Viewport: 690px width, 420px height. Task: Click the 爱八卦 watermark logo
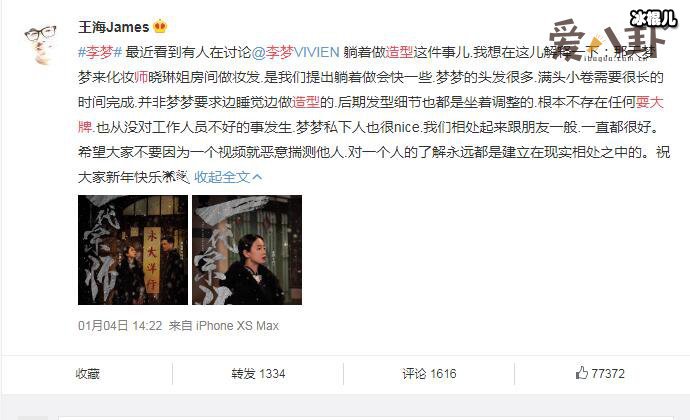click(x=601, y=41)
